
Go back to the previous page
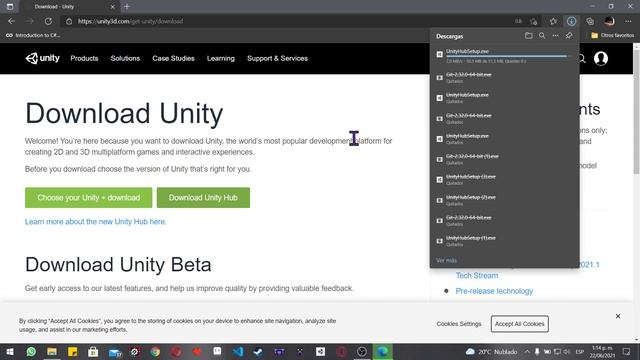pyautogui.click(x=11, y=21)
